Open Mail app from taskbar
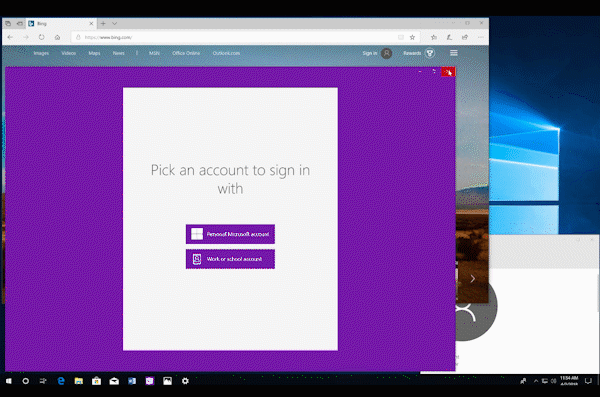Screen dimensions: 600x397 click(x=114, y=381)
